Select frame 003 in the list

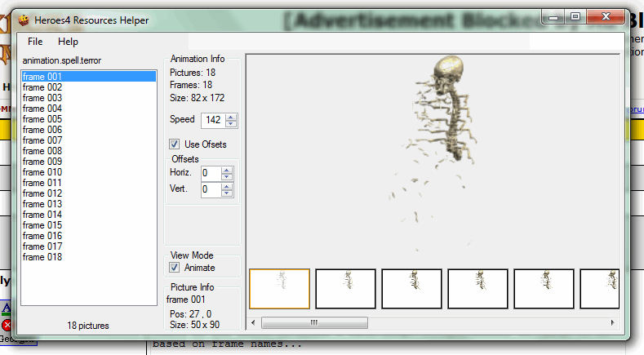click(x=89, y=98)
